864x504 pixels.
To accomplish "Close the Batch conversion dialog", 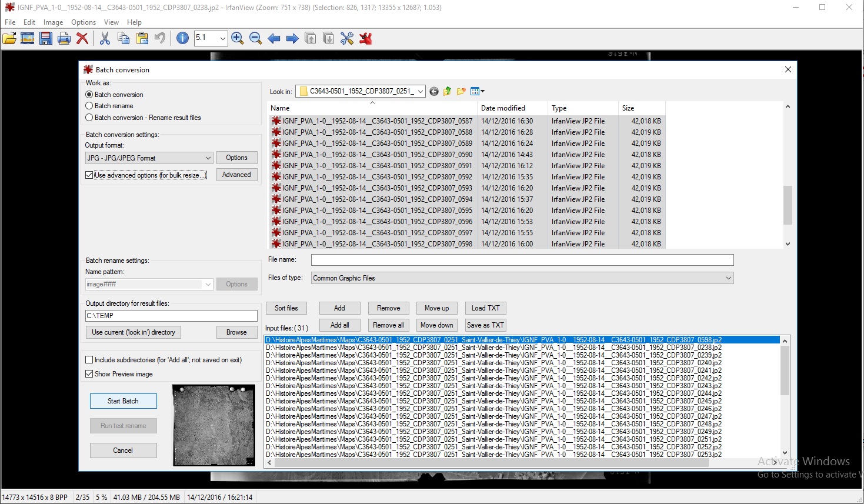I will coord(788,69).
